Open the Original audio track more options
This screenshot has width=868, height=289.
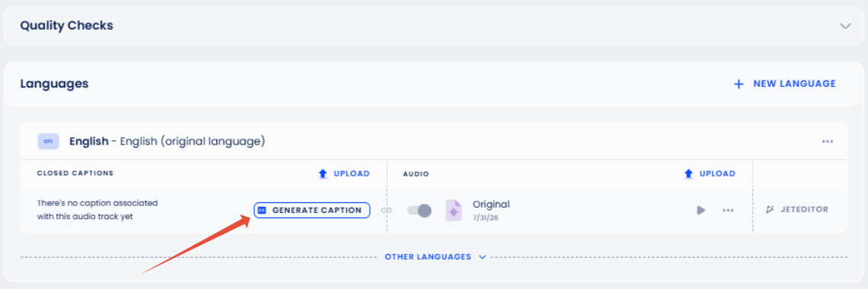tap(728, 211)
